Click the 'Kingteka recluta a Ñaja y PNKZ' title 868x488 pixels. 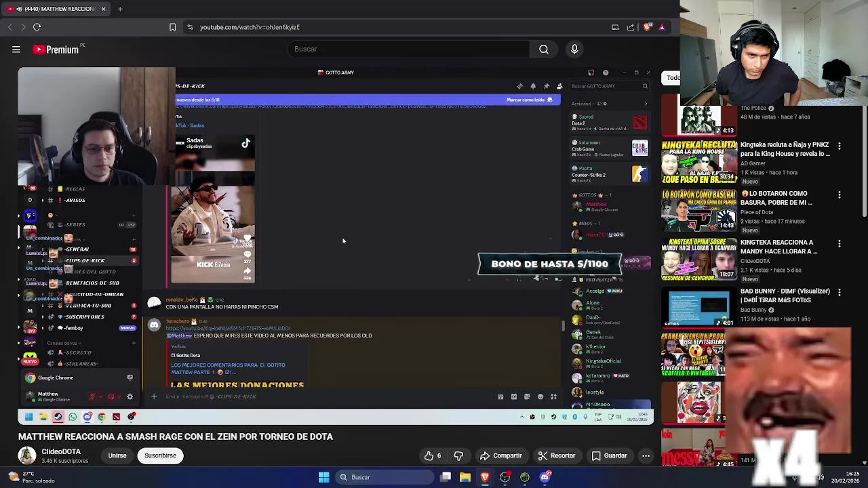[x=785, y=149]
